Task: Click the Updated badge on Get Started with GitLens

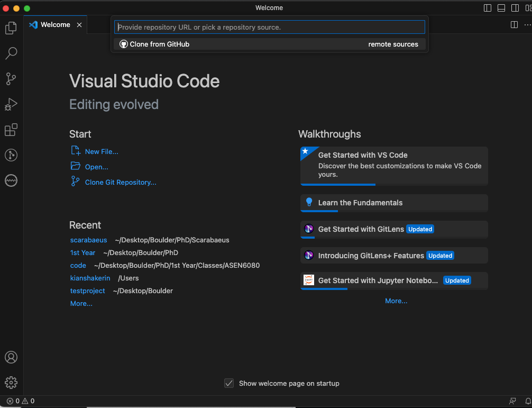Action: coord(420,229)
